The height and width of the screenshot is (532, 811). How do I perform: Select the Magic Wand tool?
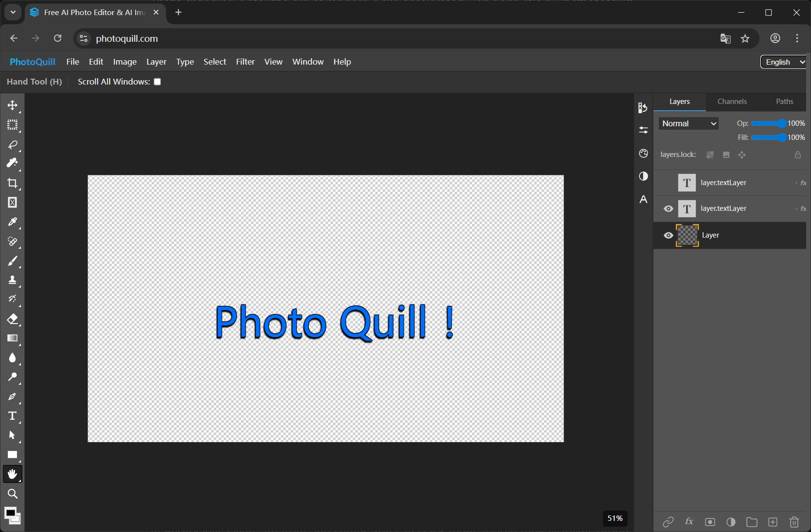13,163
